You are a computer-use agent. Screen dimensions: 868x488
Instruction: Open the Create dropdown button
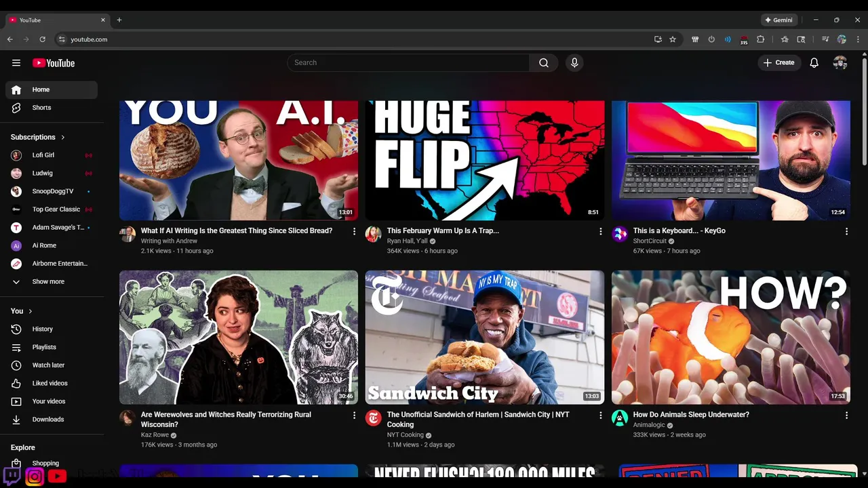[x=779, y=63]
